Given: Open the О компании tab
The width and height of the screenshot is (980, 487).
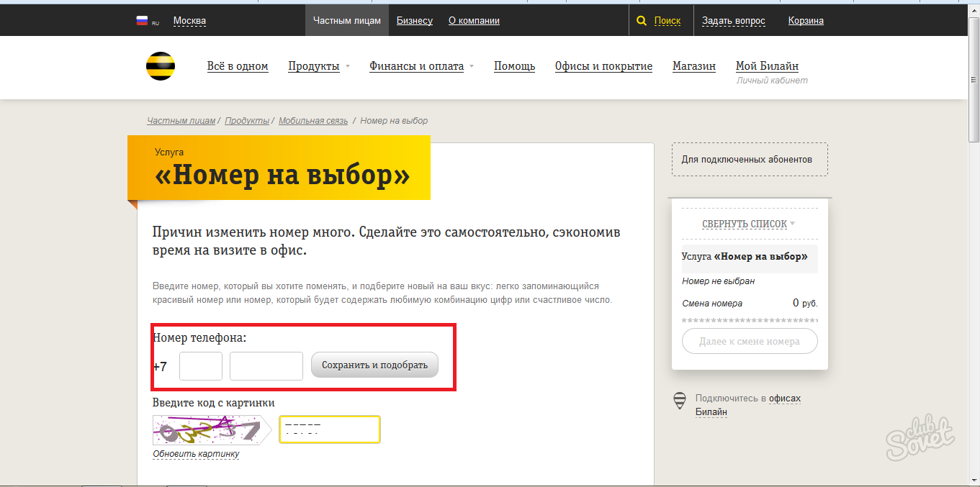Looking at the screenshot, I should click(474, 21).
